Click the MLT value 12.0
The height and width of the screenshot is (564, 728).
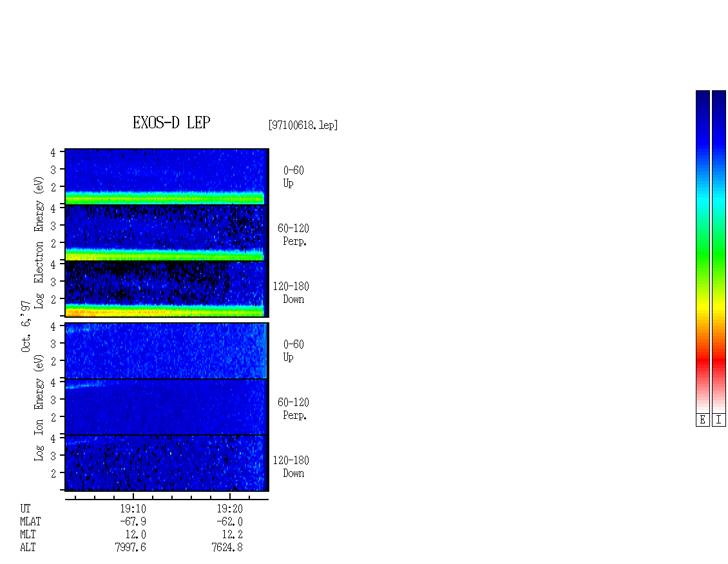(135, 535)
